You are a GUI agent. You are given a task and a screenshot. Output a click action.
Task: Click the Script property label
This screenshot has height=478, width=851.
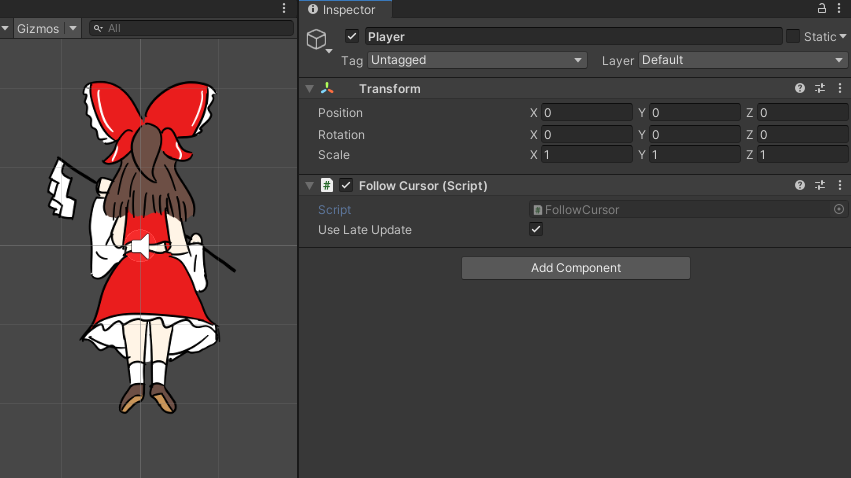click(x=334, y=210)
